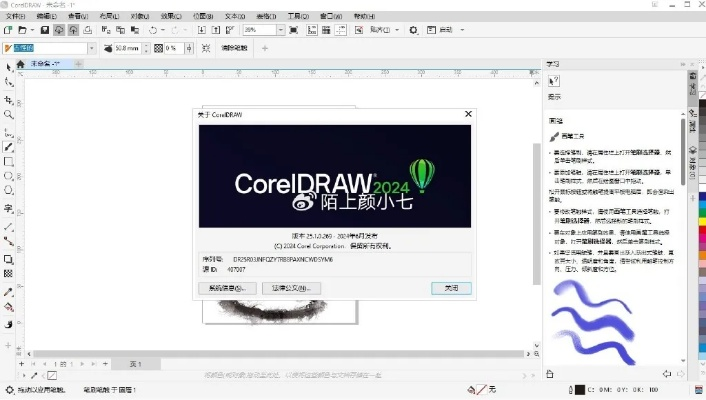The width and height of the screenshot is (706, 400).
Task: Click the 系统信息 (System Info) button
Action: (x=227, y=288)
